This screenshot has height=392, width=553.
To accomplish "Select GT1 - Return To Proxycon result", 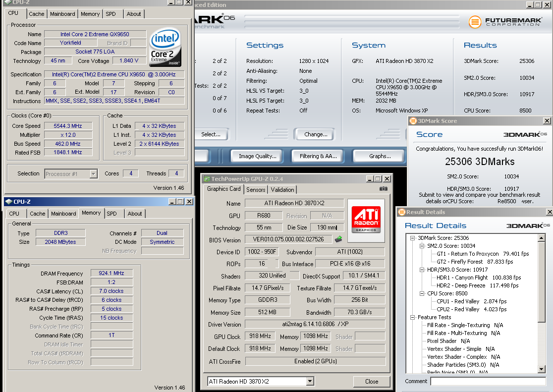I will [x=483, y=254].
